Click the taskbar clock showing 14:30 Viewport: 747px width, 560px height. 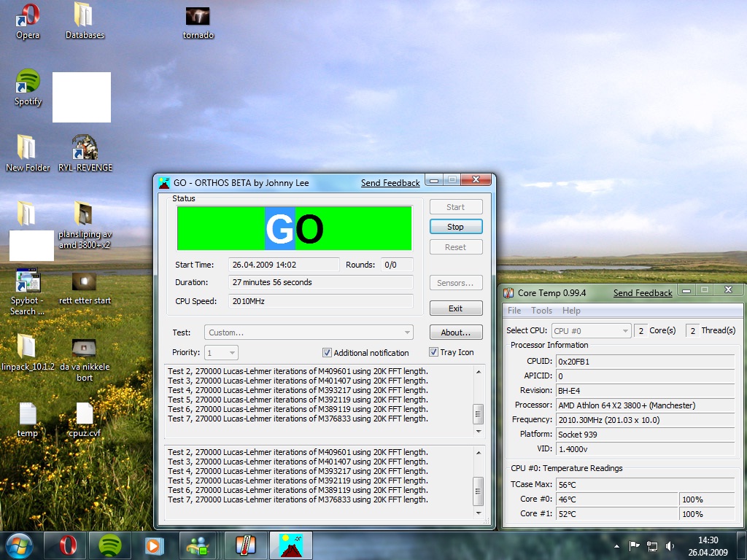coord(708,546)
